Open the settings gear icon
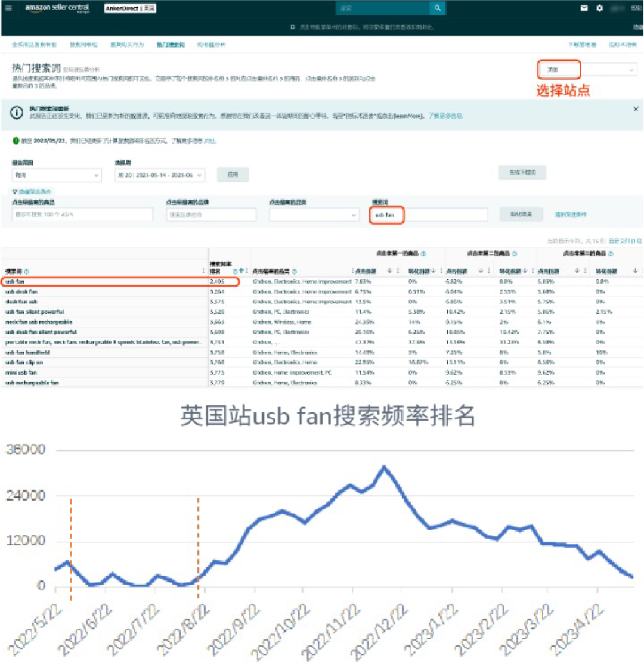Image resolution: width=644 pixels, height=662 pixels. (x=599, y=8)
